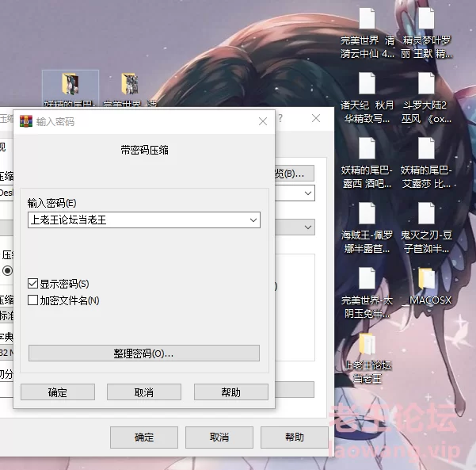Select the 上老王论坛当老王 folder on desktop
The width and height of the screenshot is (476, 470).
click(x=367, y=358)
